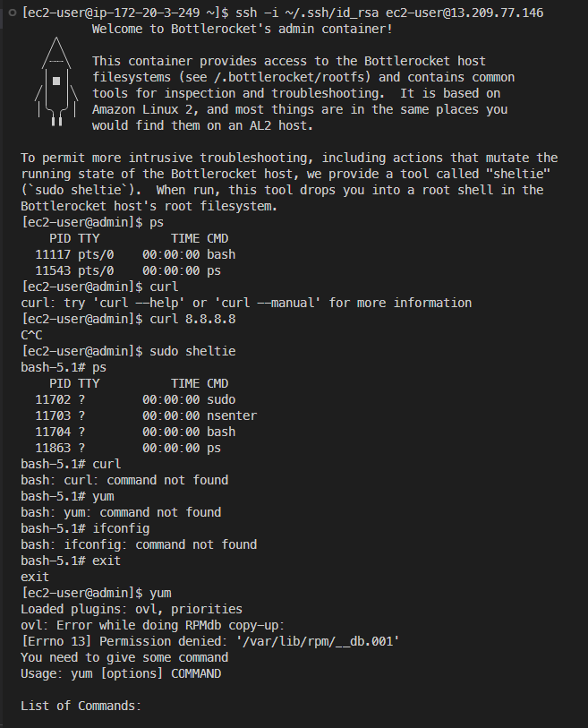The height and width of the screenshot is (728, 588).
Task: Click the ASCII rocket art logo
Action: point(56,81)
